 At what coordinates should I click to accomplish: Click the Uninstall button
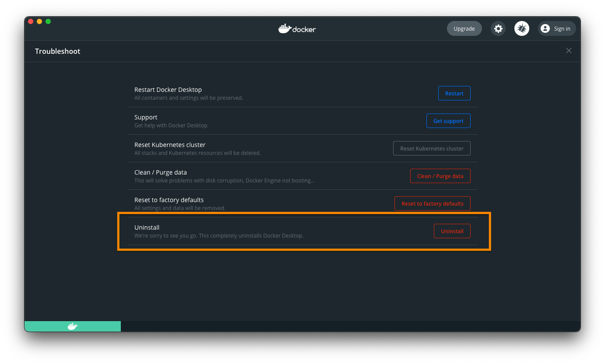pyautogui.click(x=452, y=231)
